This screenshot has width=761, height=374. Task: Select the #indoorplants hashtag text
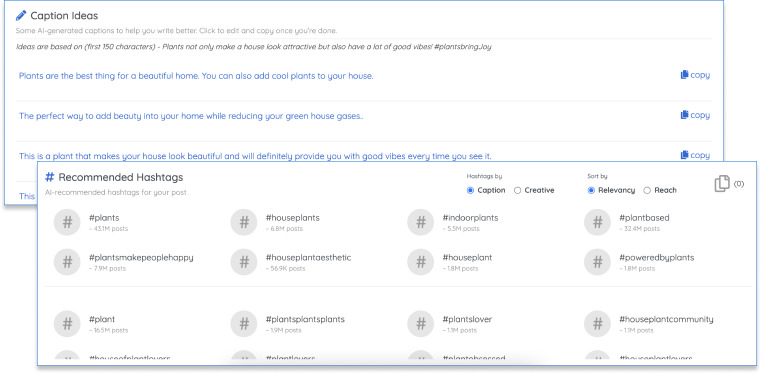tap(470, 218)
